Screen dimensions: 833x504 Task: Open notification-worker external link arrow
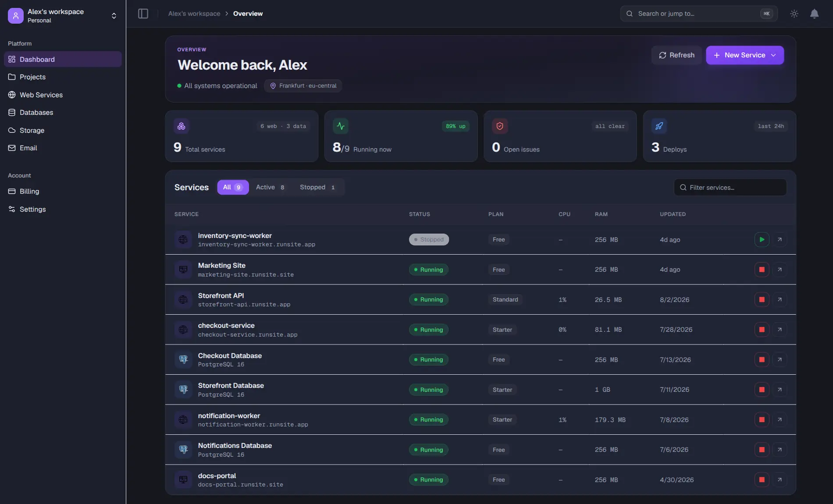780,420
